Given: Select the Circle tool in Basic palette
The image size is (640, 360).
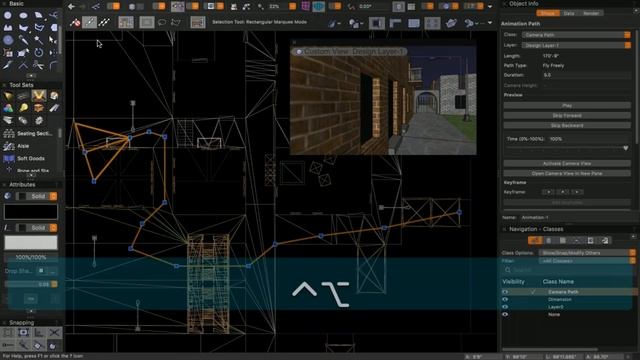Looking at the screenshot, I should click(8, 16).
